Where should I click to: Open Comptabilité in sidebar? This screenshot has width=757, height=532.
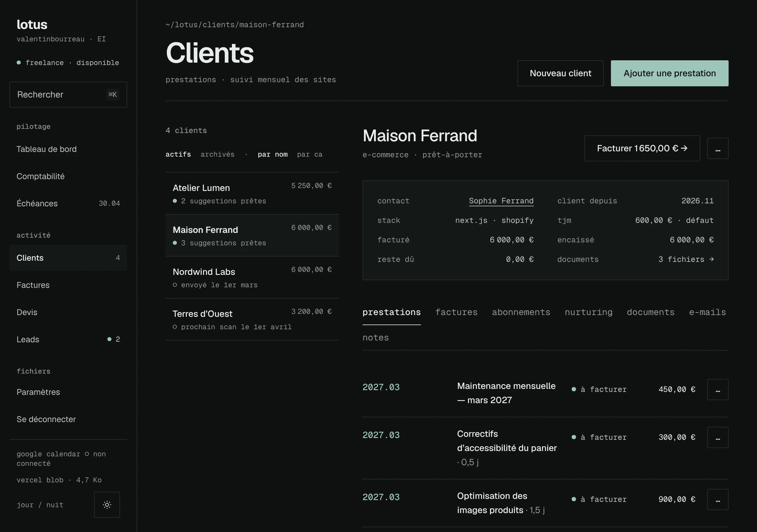pos(68,176)
